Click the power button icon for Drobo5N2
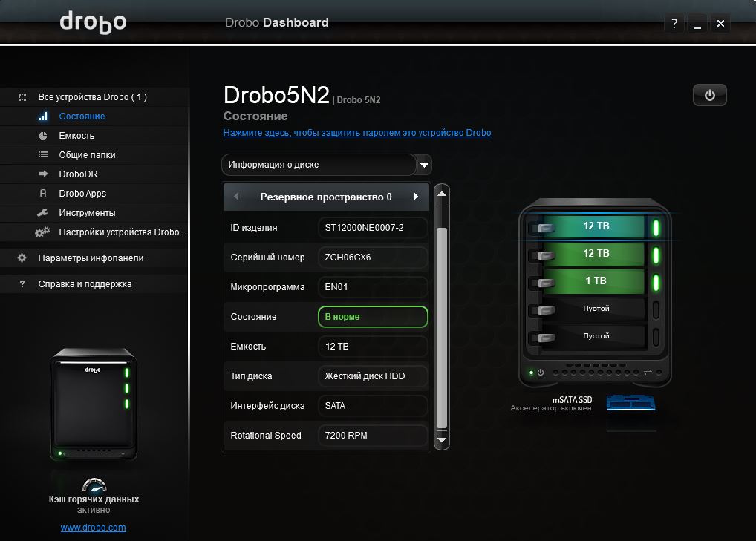The width and height of the screenshot is (756, 541). pos(709,96)
